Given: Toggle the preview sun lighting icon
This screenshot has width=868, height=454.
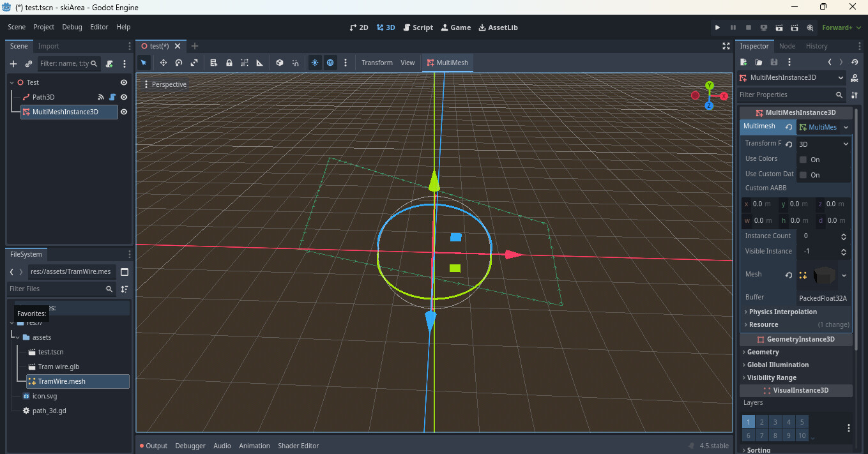Looking at the screenshot, I should click(x=315, y=63).
